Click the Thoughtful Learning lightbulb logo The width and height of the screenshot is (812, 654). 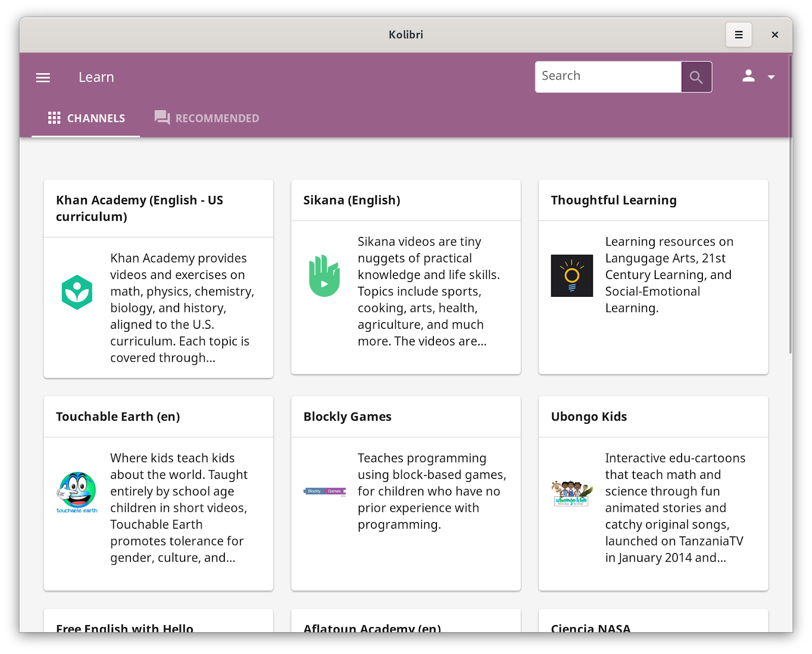(x=572, y=276)
